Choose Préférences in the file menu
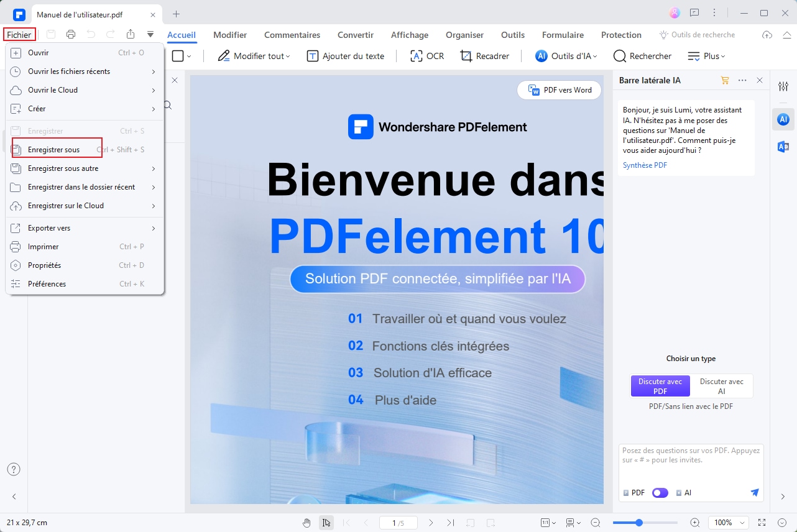The width and height of the screenshot is (797, 532). [85, 284]
